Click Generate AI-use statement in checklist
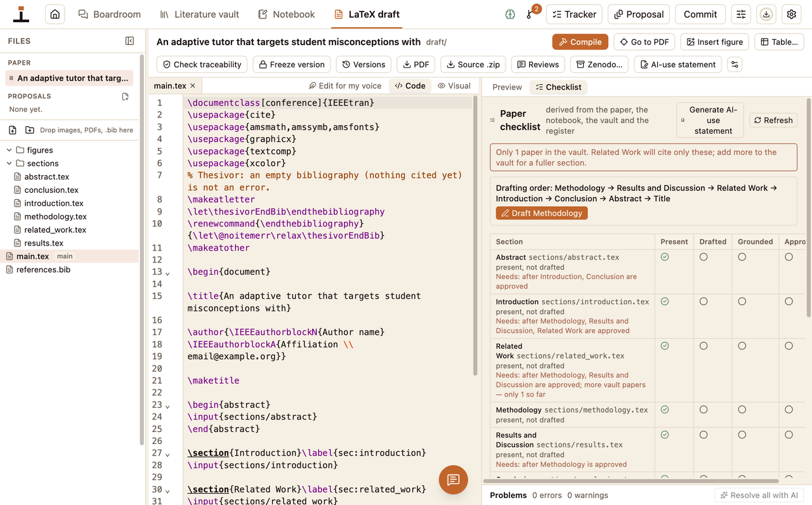The width and height of the screenshot is (812, 505). click(710, 120)
